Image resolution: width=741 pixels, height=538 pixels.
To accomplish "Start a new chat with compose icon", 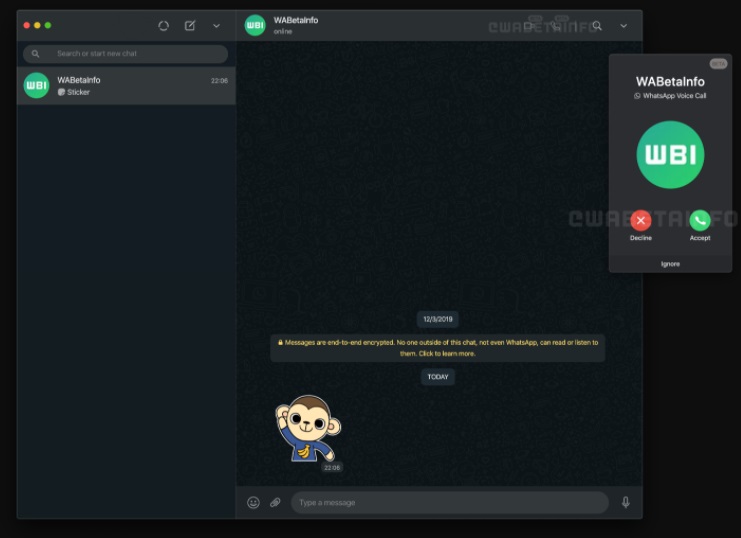I will point(190,26).
